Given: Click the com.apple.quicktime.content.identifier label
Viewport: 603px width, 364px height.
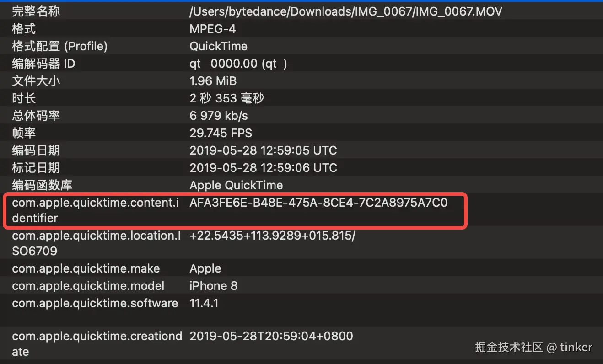Looking at the screenshot, I should coord(95,210).
